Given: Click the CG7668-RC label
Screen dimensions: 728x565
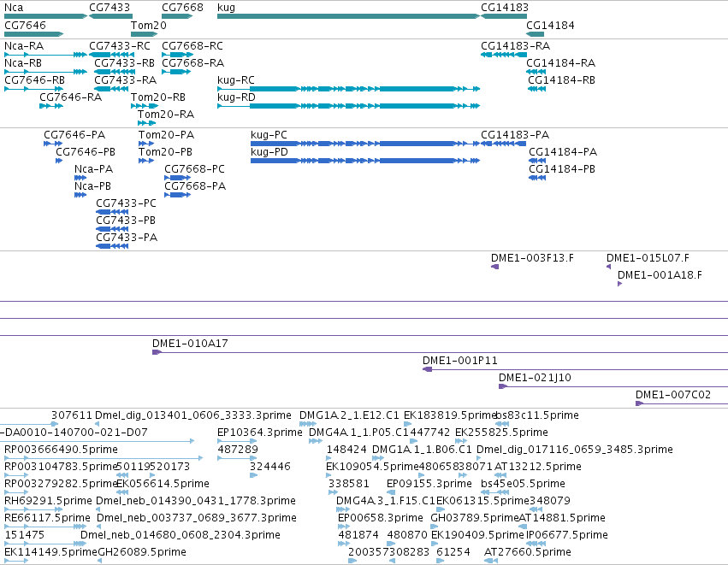Looking at the screenshot, I should click(192, 45).
